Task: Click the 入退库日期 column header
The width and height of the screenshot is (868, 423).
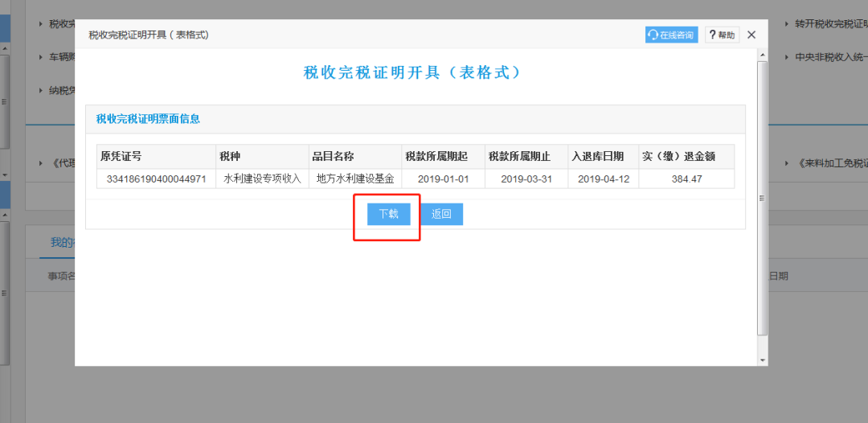Action: tap(604, 157)
